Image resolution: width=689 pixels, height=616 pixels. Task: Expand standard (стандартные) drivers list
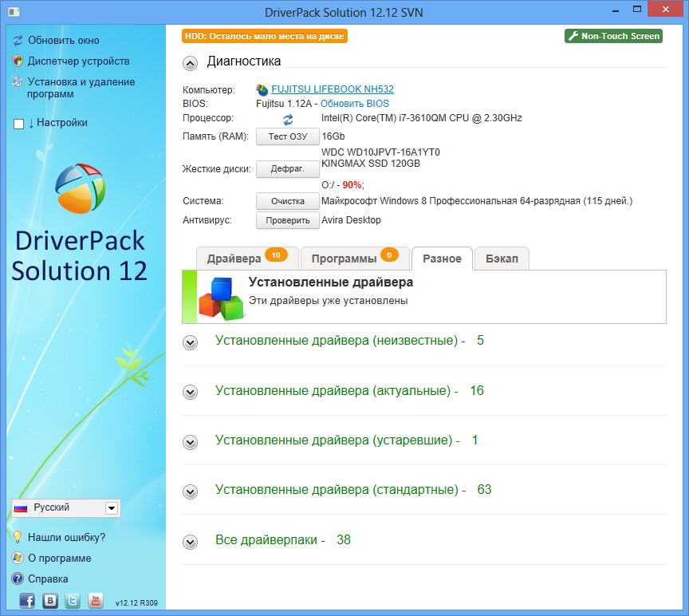pyautogui.click(x=190, y=492)
